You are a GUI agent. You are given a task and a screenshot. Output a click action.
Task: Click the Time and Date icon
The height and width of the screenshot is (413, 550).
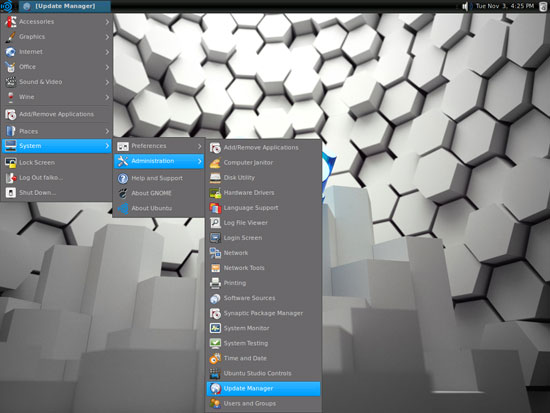[x=215, y=358]
